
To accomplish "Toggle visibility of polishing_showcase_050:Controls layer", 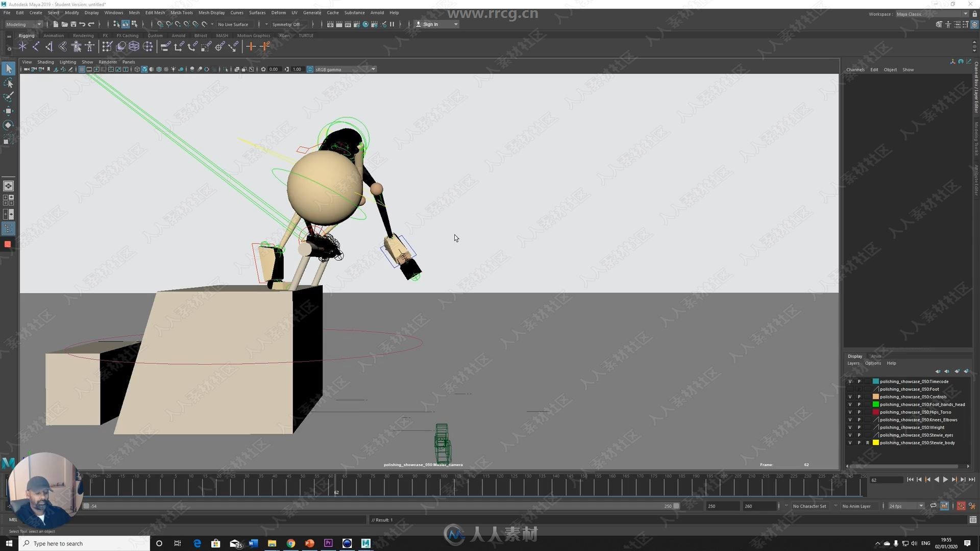I will click(x=849, y=397).
